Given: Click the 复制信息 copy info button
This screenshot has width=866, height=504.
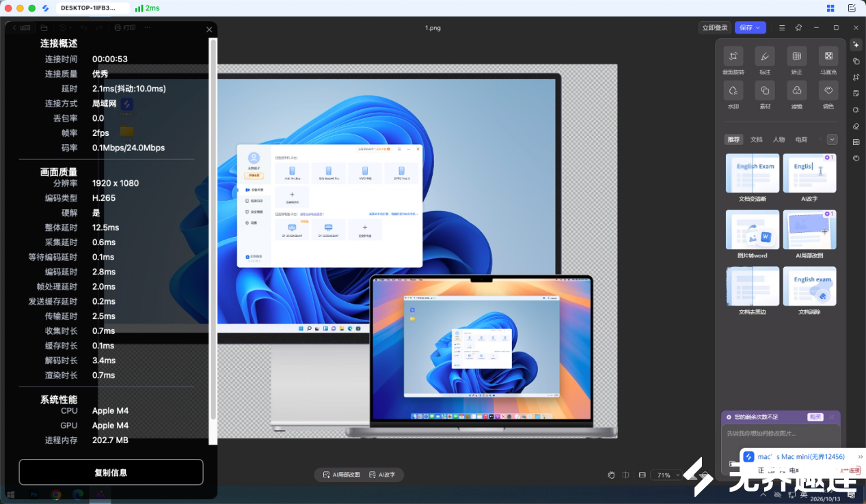Looking at the screenshot, I should [x=111, y=472].
